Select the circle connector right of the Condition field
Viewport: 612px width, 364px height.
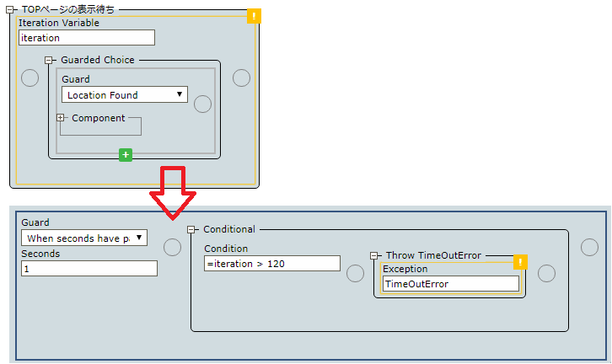point(355,273)
